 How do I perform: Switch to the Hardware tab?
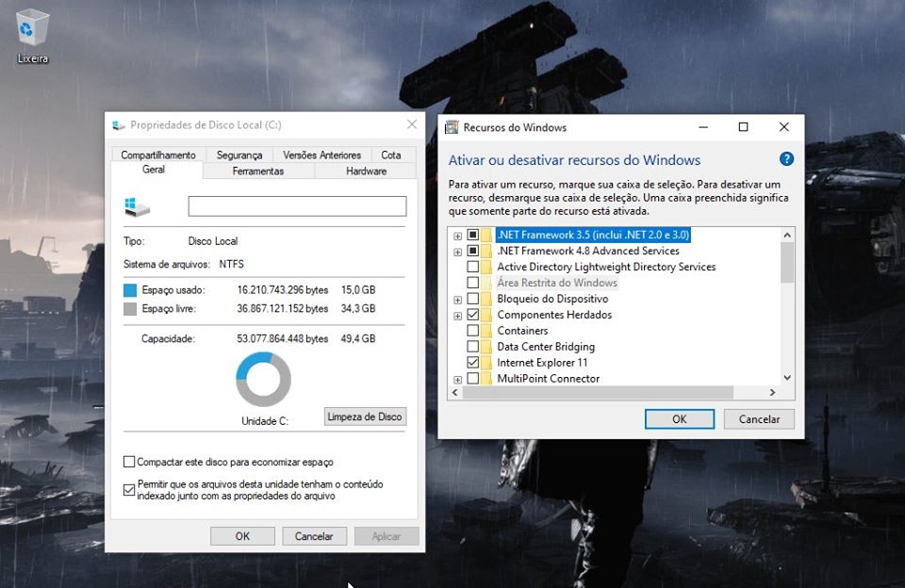(x=367, y=171)
